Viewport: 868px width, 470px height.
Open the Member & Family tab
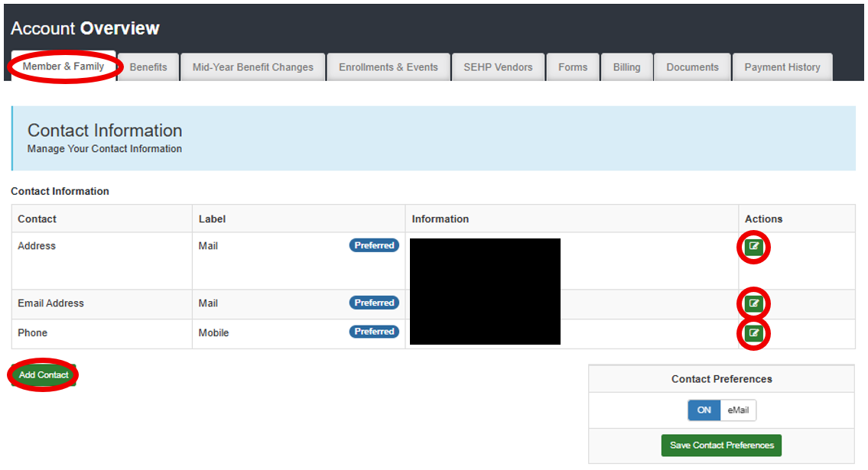pos(63,66)
